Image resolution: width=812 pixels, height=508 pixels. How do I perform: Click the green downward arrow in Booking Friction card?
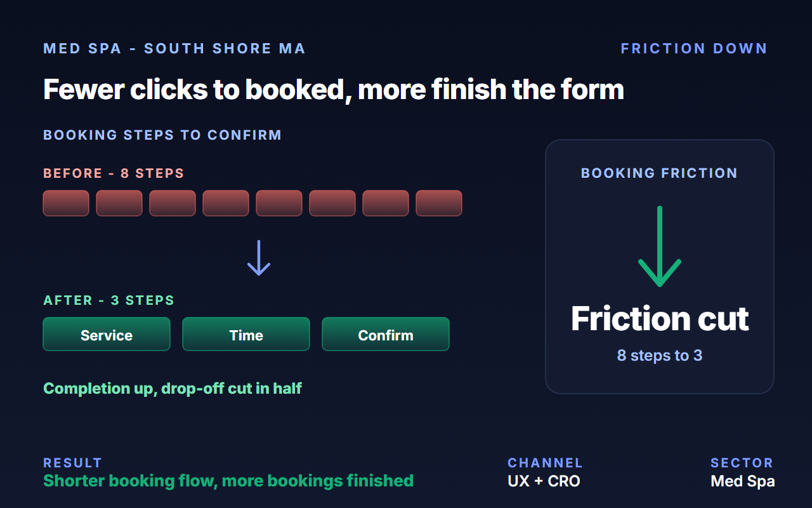[660, 246]
